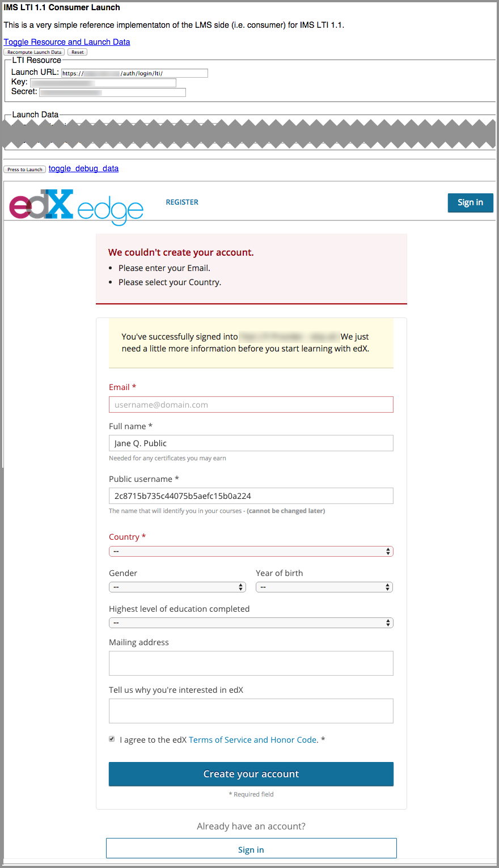Click the Reset button
This screenshot has height=868, width=499.
[x=77, y=52]
